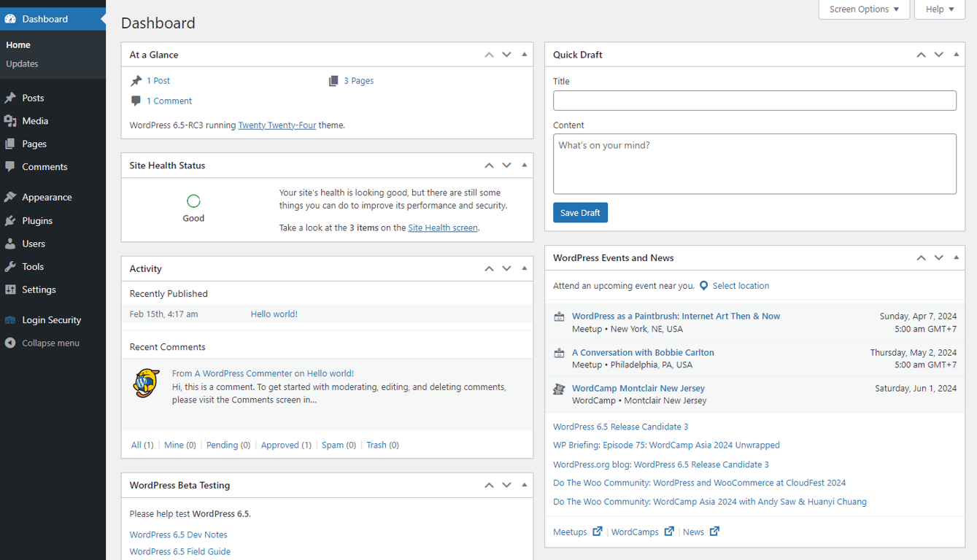Open Media via its camera icon
Screen dimensions: 977x560
(12, 120)
